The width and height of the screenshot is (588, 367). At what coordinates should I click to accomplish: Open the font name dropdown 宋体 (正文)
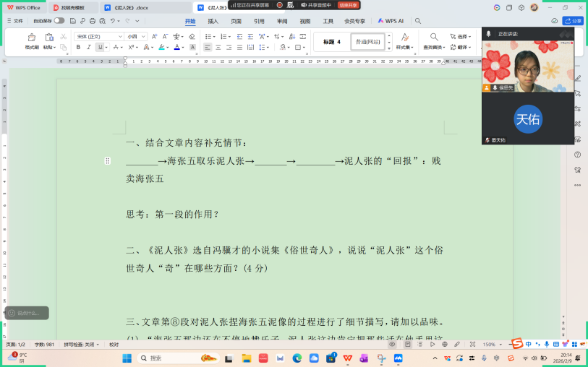pyautogui.click(x=98, y=36)
